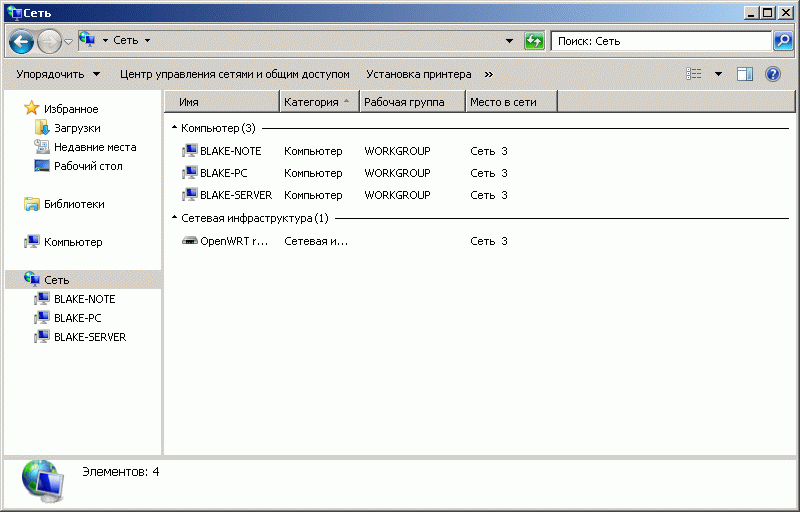The width and height of the screenshot is (800, 512).
Task: Click Установка принтера in toolbar
Action: point(418,74)
